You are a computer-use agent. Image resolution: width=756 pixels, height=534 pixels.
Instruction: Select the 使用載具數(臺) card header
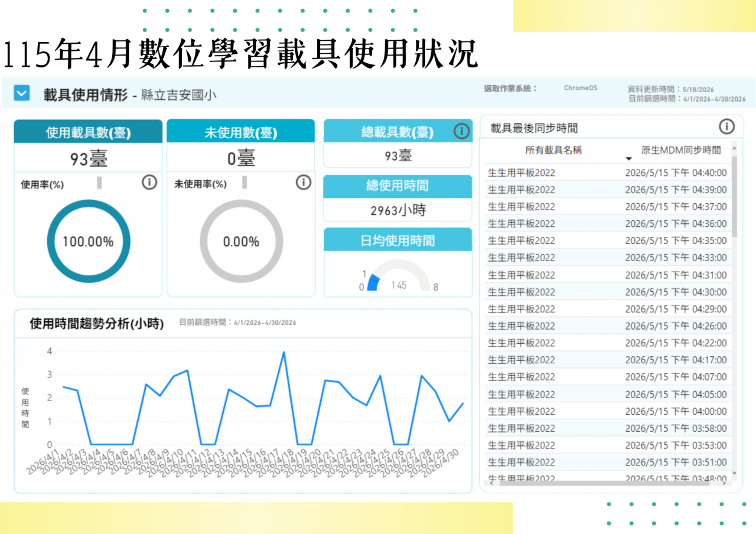point(88,132)
